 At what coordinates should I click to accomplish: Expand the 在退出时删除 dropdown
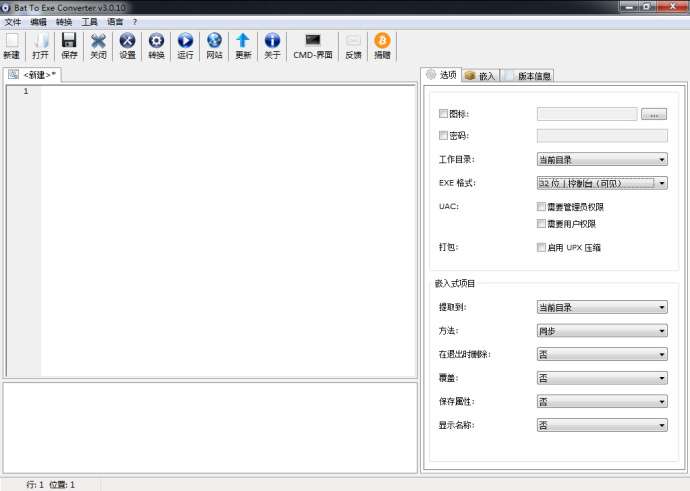click(x=601, y=354)
